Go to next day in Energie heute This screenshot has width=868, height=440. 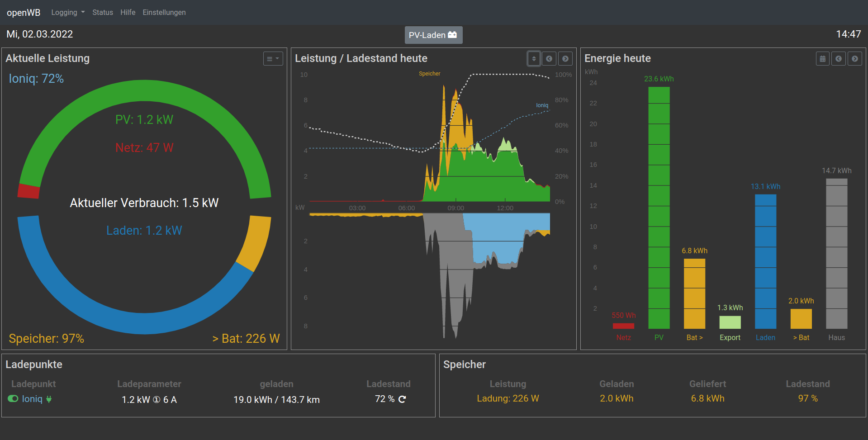click(854, 59)
